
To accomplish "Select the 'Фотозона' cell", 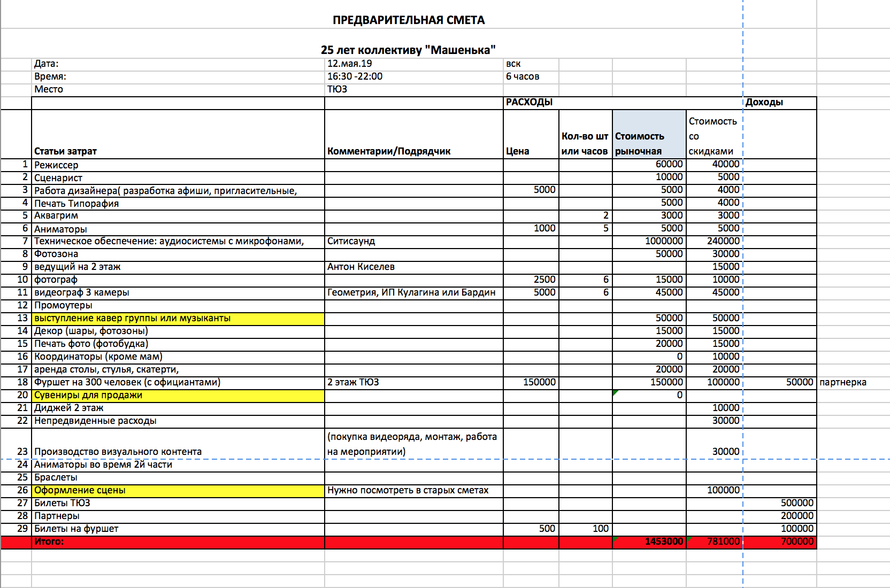I will [x=178, y=254].
